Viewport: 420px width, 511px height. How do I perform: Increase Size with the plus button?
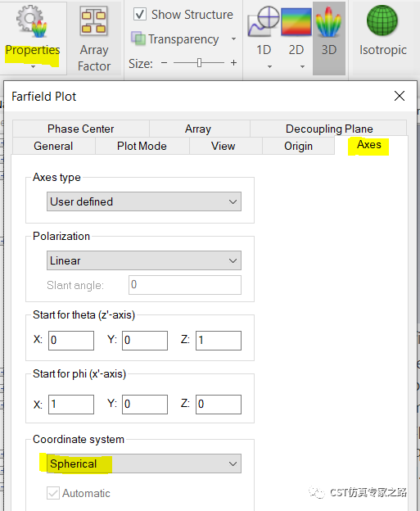233,62
